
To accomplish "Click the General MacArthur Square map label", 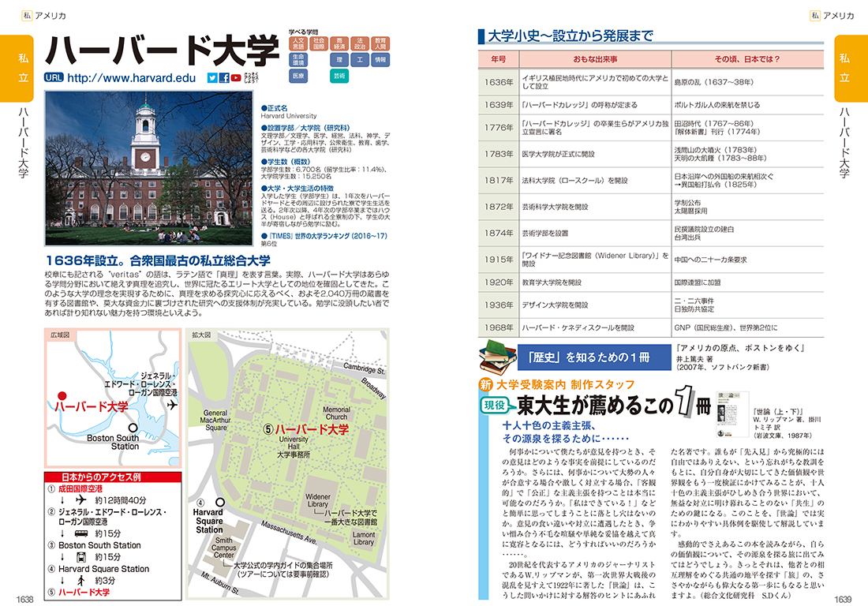I will coord(215,420).
